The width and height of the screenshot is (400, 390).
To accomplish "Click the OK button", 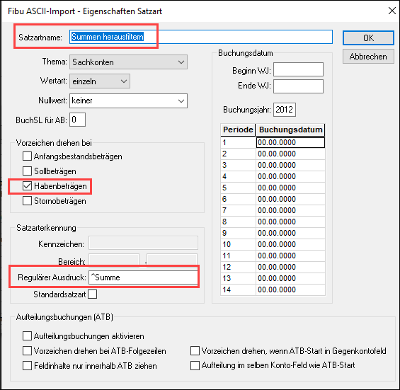I will (x=368, y=38).
